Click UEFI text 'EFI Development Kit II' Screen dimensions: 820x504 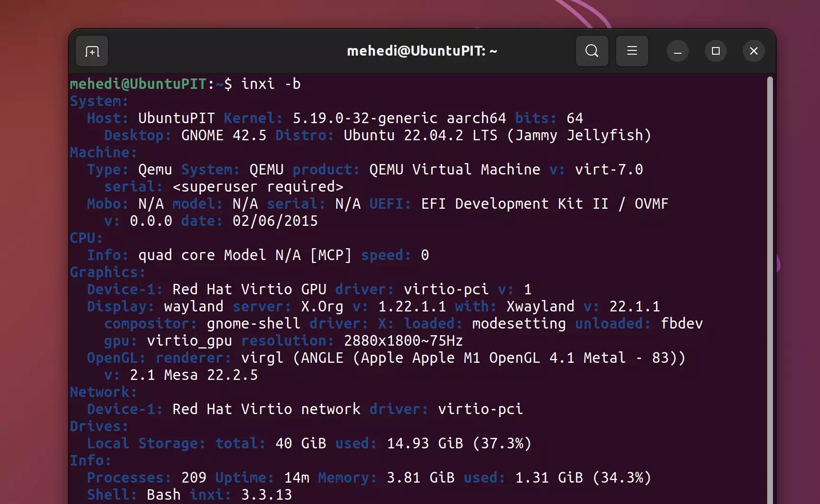tap(515, 204)
